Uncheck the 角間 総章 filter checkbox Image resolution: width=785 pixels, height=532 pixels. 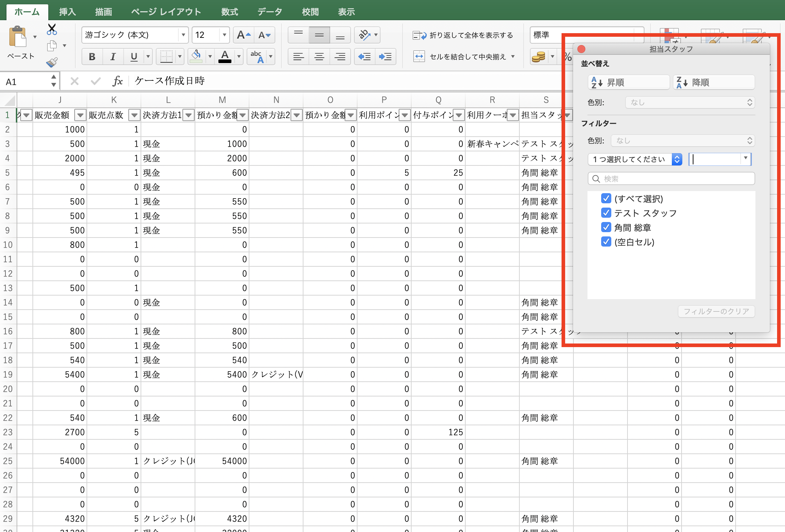click(x=606, y=227)
